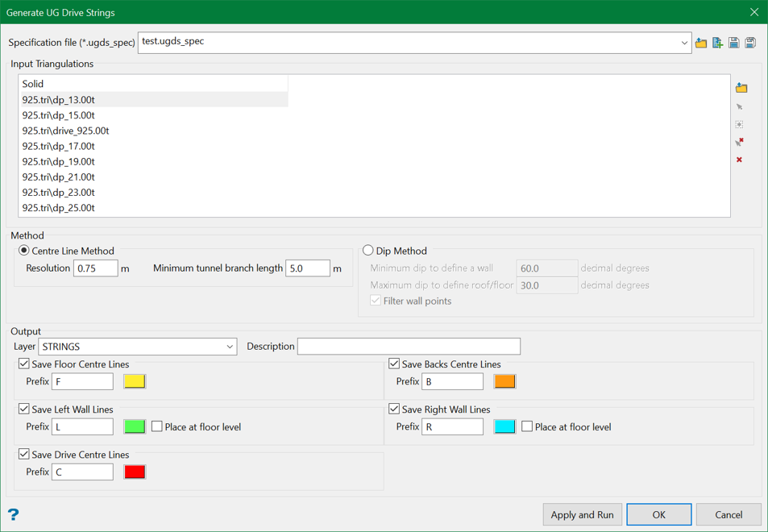
Task: Click the save specification file icon
Action: coord(734,43)
